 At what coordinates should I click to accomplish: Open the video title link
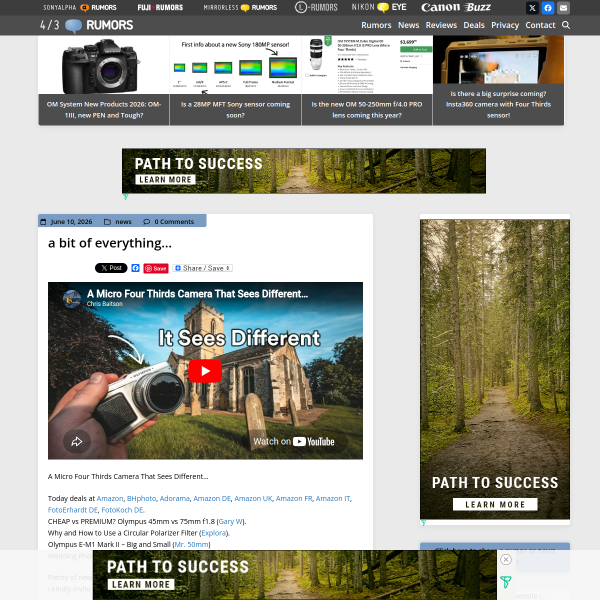[x=197, y=294]
